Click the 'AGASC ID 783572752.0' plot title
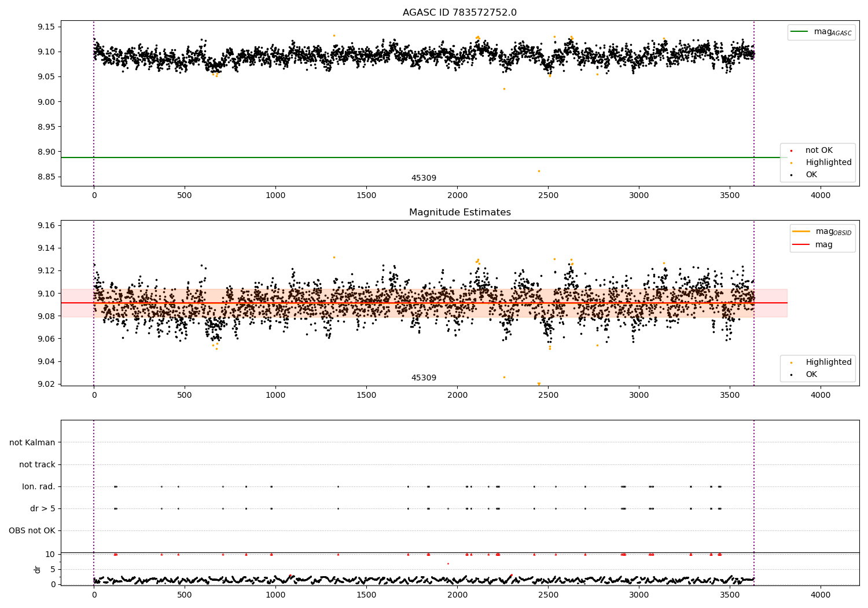This screenshot has width=868, height=608. point(459,13)
